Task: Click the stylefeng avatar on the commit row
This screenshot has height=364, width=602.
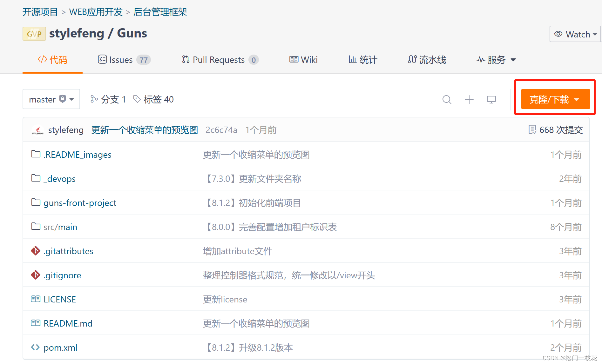Action: click(x=38, y=130)
